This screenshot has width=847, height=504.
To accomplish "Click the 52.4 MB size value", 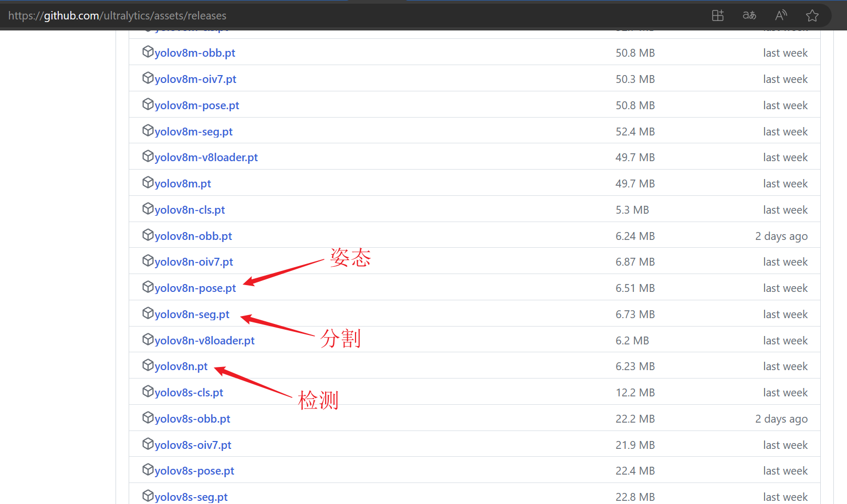I will (635, 132).
